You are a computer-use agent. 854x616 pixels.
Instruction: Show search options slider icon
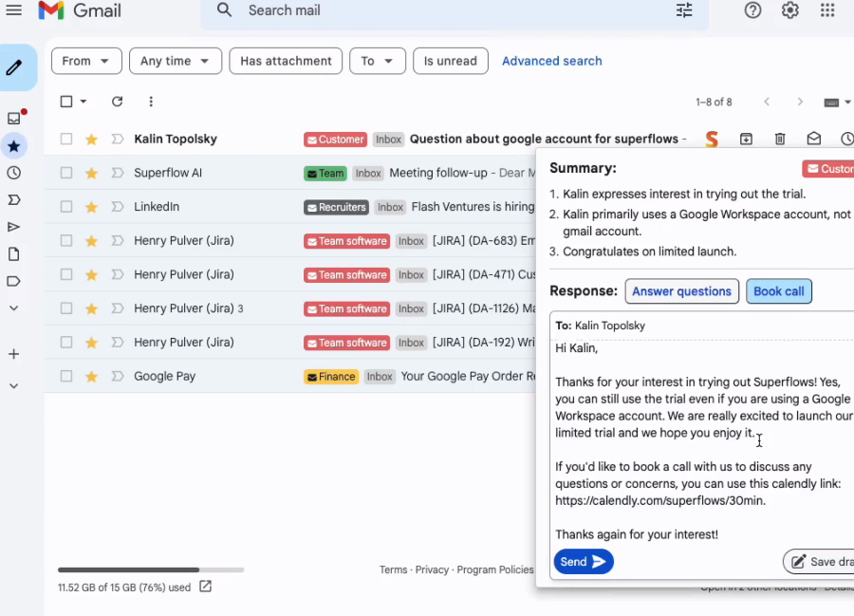(x=684, y=10)
